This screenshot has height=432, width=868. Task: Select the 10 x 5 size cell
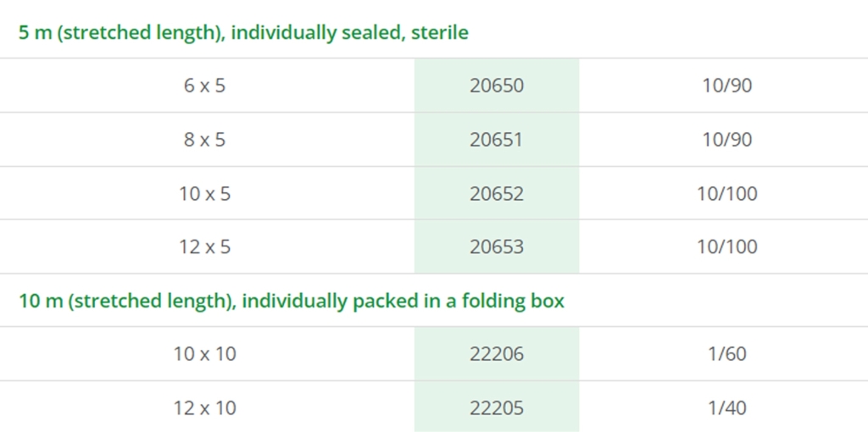click(x=204, y=194)
